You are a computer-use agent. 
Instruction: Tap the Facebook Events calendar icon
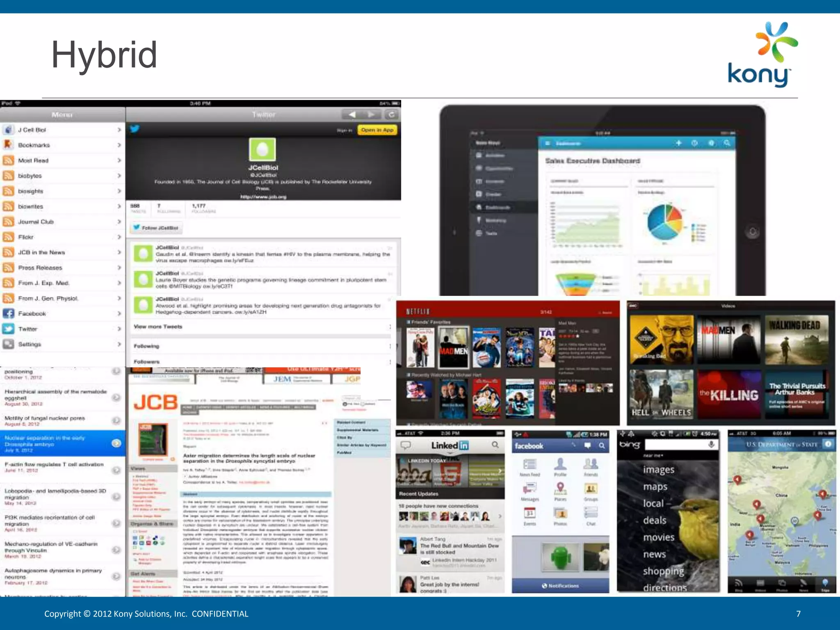530,513
